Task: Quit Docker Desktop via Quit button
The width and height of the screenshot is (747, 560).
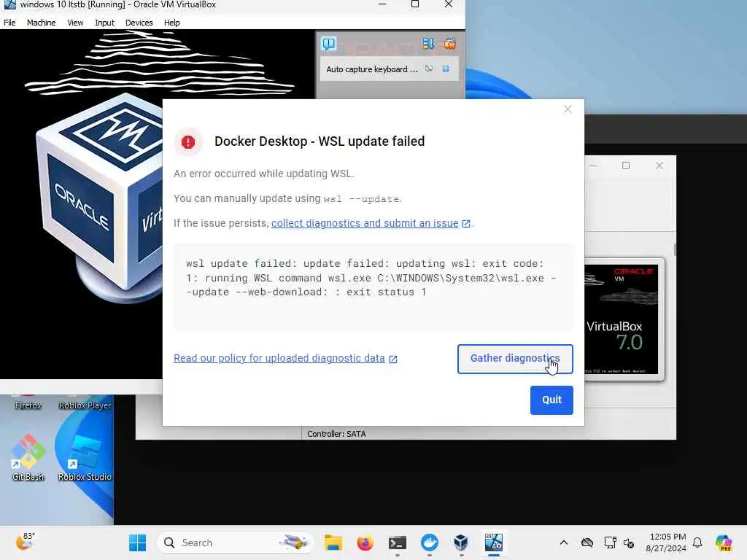Action: [x=551, y=400]
